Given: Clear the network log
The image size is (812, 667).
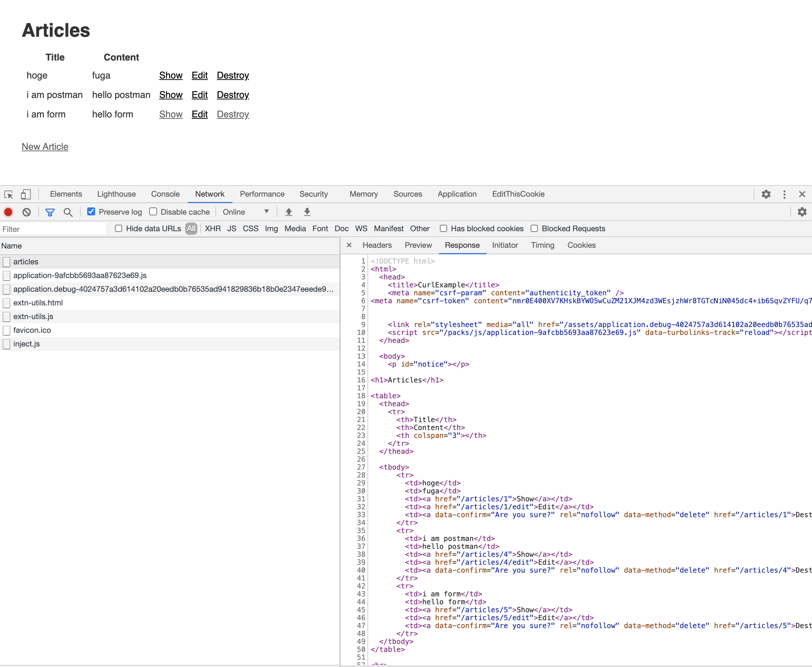Looking at the screenshot, I should 27,212.
